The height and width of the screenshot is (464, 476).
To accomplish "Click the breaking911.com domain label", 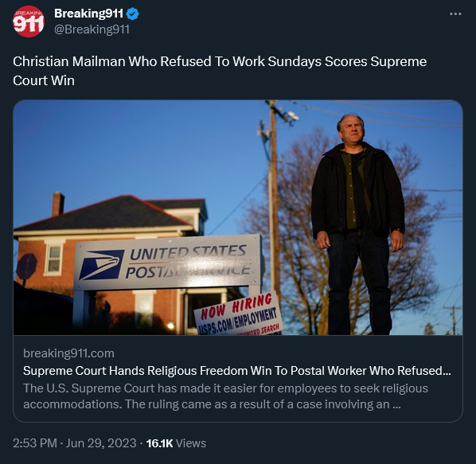I will pyautogui.click(x=69, y=353).
